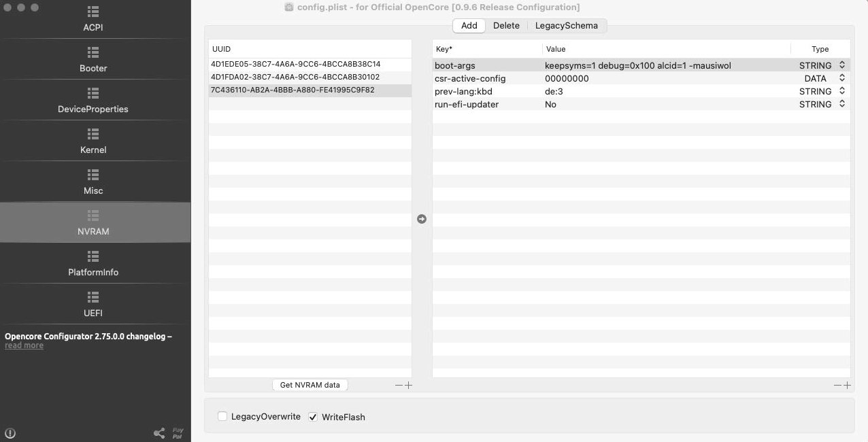Add a UUID with the plus under UUID list
Screen dimensions: 868x442
408,386
